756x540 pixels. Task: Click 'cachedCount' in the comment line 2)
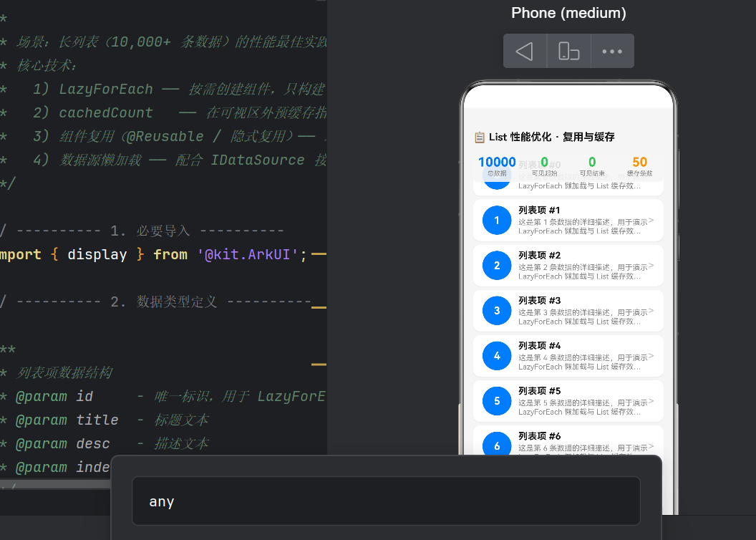[x=105, y=113]
